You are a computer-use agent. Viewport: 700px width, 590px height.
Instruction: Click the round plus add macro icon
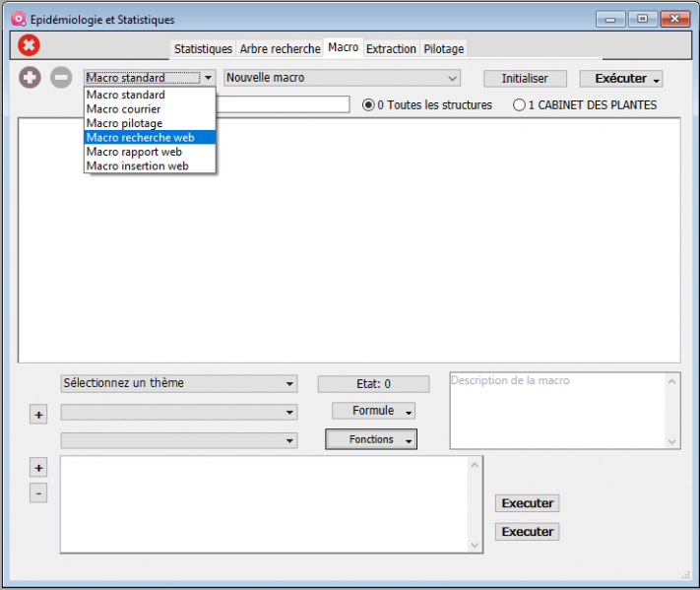coord(31,78)
